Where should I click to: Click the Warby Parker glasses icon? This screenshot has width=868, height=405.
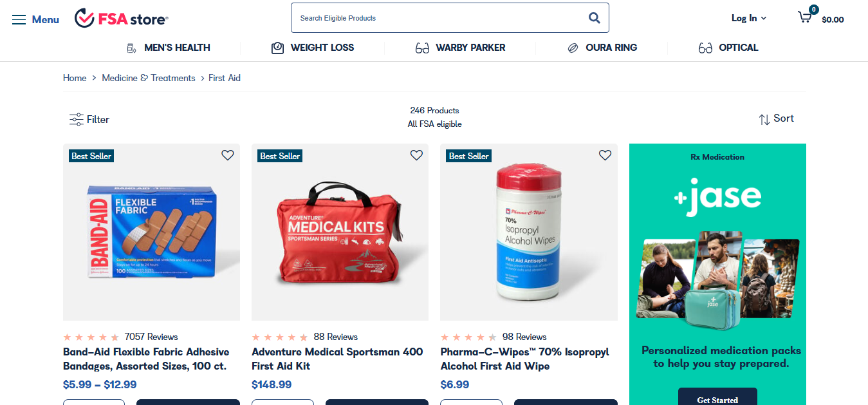422,48
